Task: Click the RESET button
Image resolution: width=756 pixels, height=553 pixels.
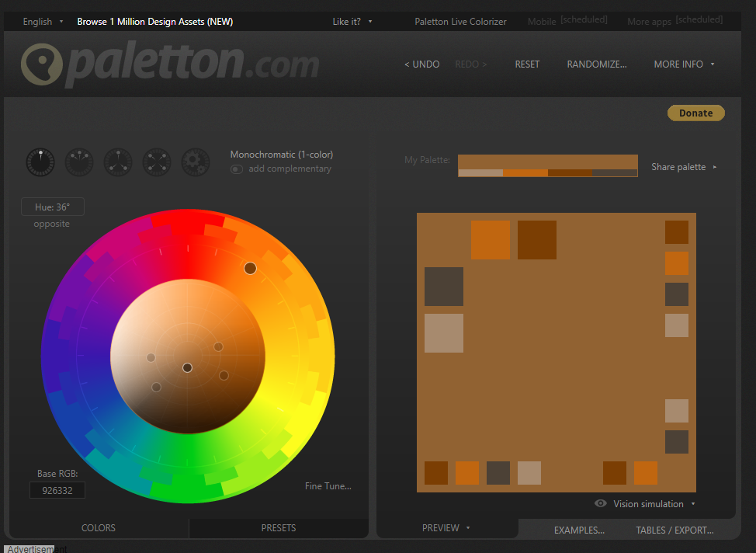Action: 527,64
